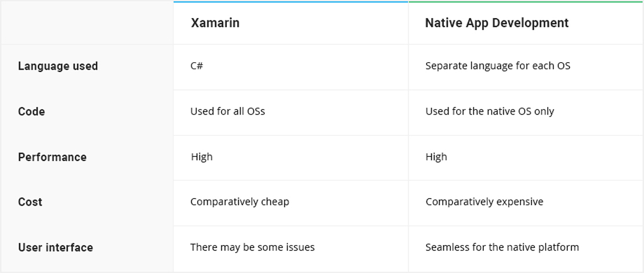Viewport: 644px width, 273px height.
Task: Select the Native App Development header
Action: tap(497, 23)
